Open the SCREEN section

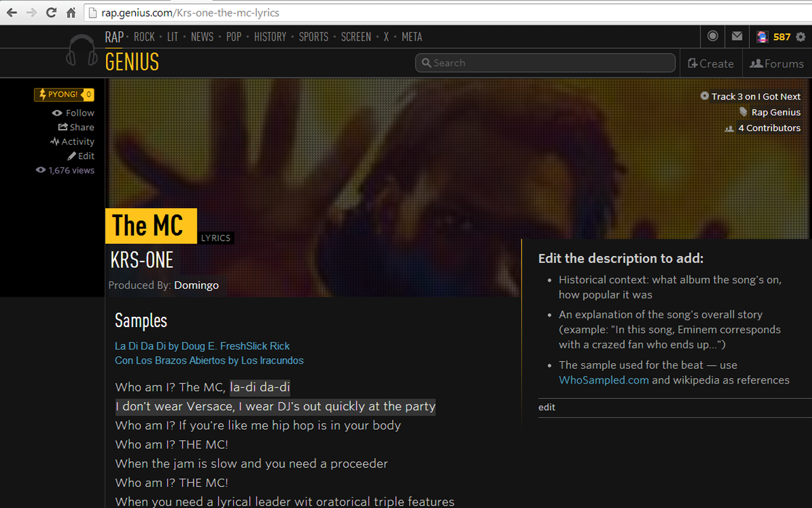[x=356, y=37]
